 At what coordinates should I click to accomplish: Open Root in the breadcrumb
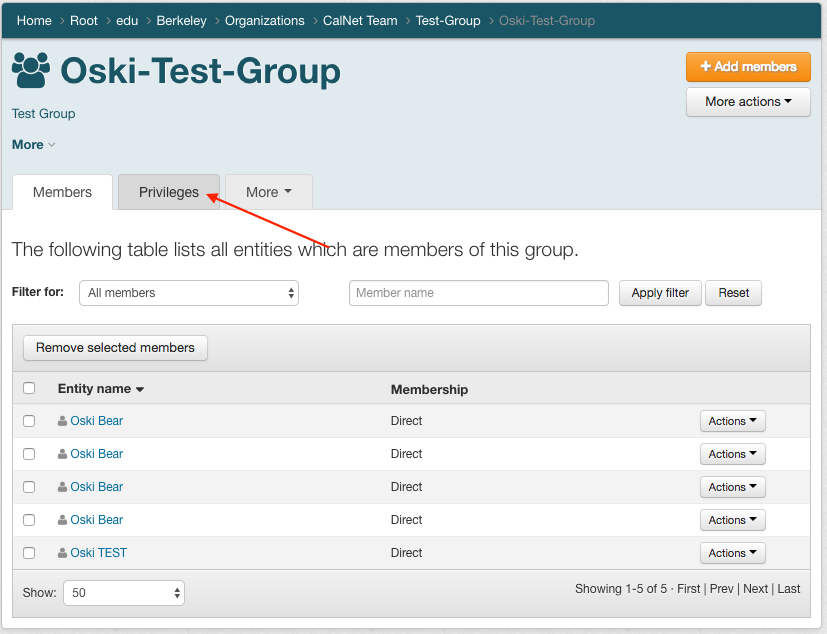(x=84, y=21)
